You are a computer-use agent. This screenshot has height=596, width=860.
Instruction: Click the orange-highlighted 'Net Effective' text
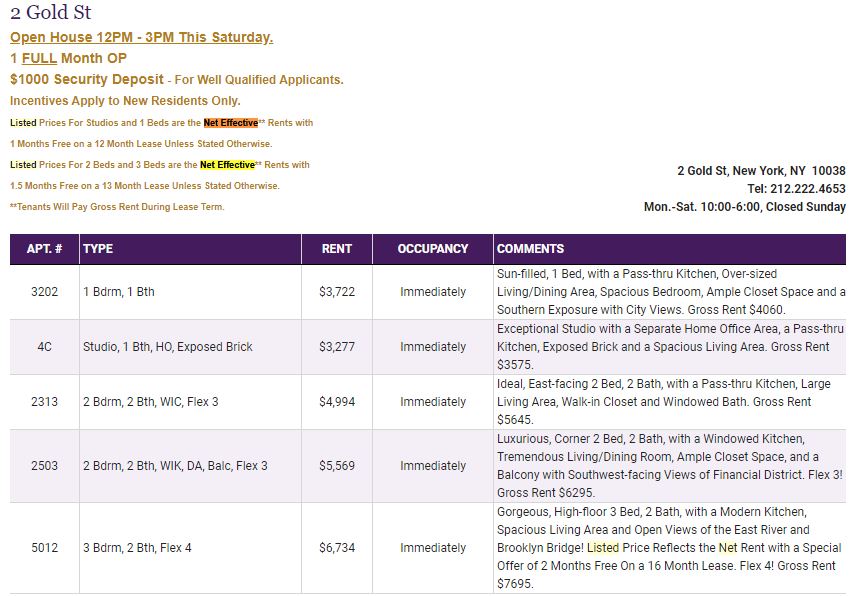tap(230, 123)
